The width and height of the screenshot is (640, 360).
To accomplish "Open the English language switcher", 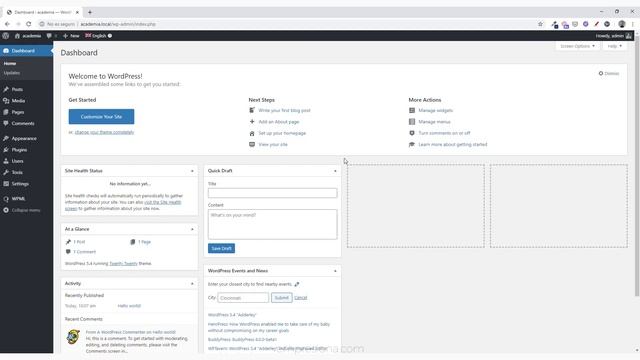I will tap(98, 36).
